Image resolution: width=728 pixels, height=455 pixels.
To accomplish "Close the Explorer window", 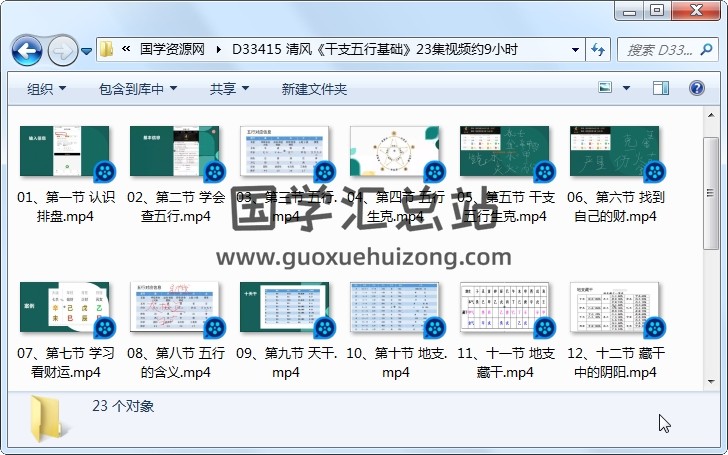I will [695, 11].
